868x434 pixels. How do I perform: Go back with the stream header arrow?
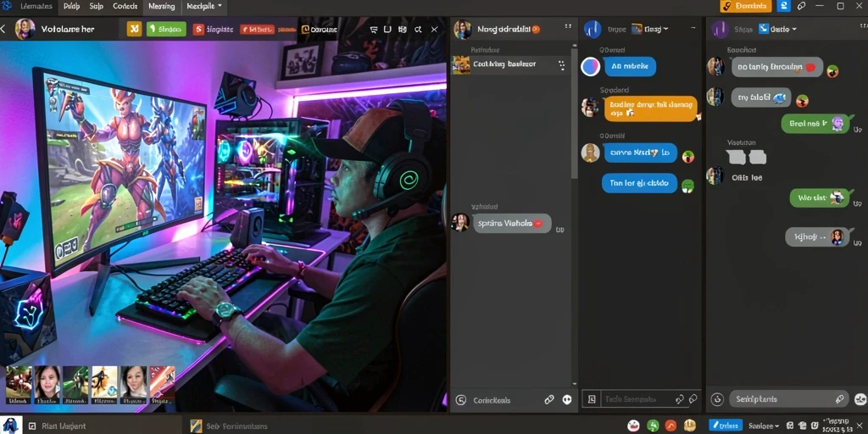click(3, 30)
